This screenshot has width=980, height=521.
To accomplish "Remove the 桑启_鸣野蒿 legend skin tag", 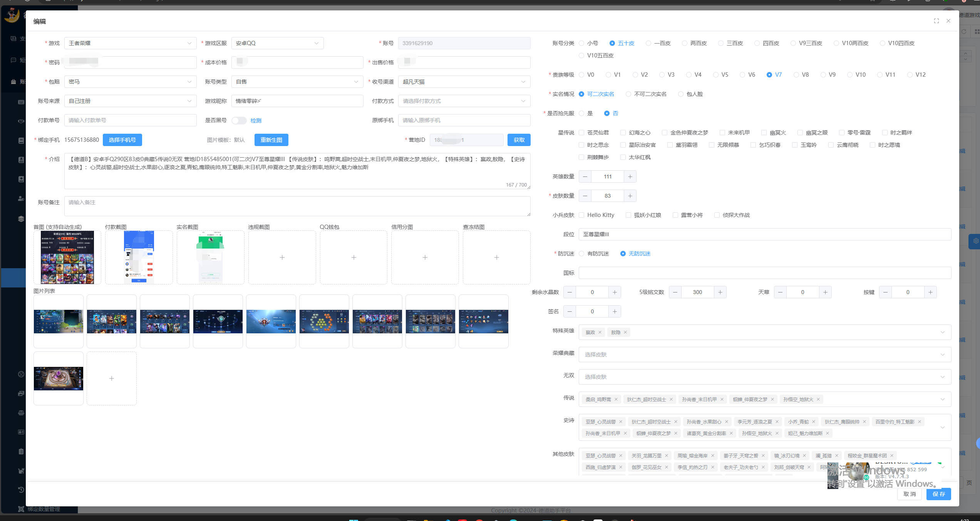I will pyautogui.click(x=616, y=399).
